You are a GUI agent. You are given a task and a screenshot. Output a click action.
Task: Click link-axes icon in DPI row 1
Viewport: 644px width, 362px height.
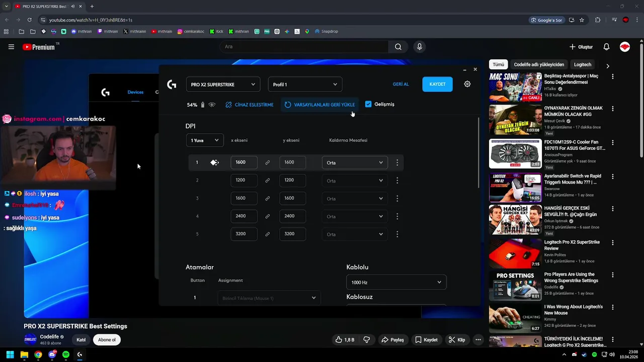tap(268, 162)
